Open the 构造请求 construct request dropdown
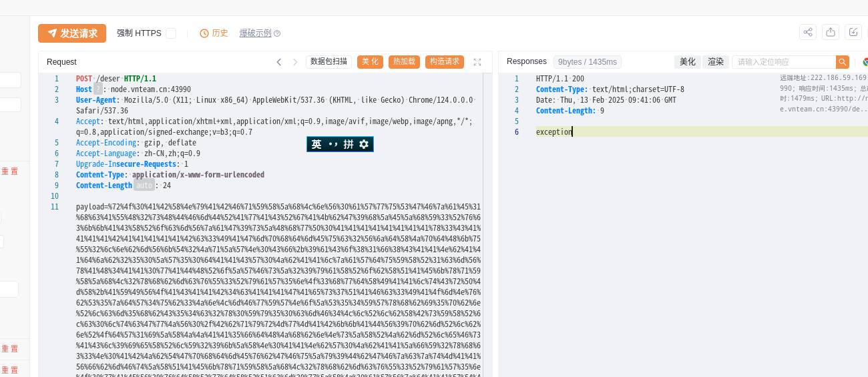 click(x=444, y=61)
